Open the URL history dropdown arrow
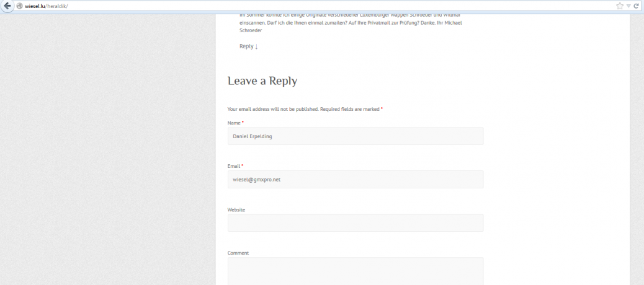This screenshot has height=285, width=644. click(628, 6)
